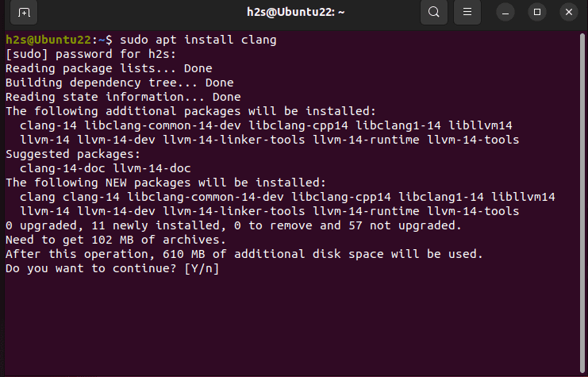Open the terminal search tool
The image size is (588, 377).
(x=434, y=13)
